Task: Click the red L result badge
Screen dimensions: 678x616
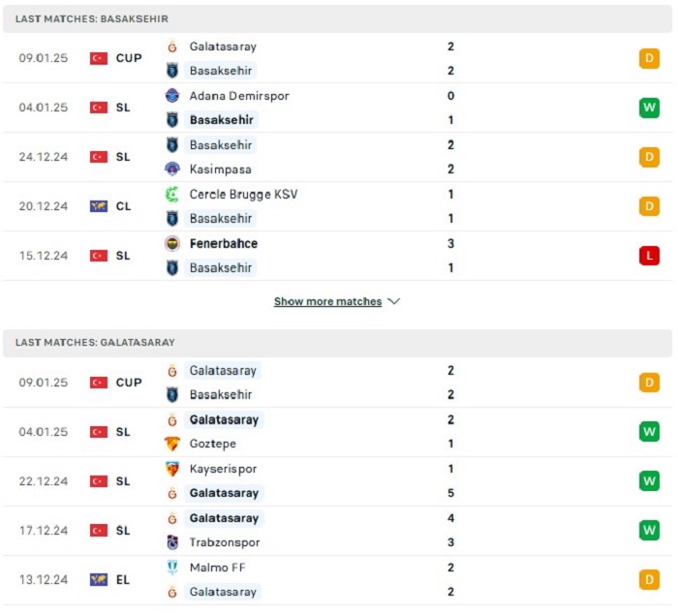Action: coord(649,256)
